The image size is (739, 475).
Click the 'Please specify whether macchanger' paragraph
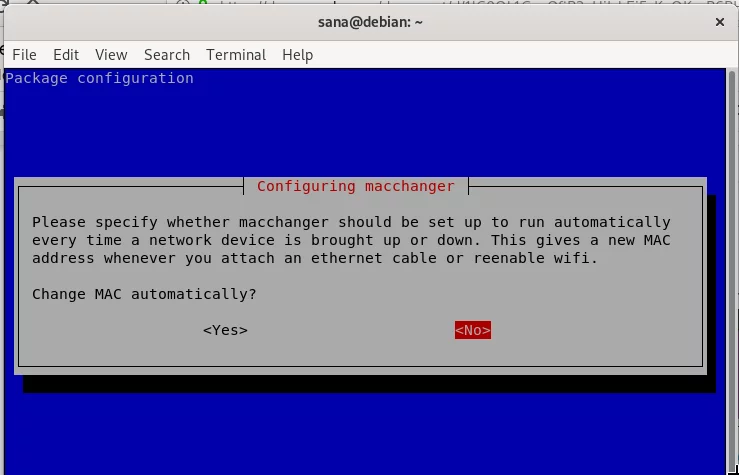pos(351,240)
